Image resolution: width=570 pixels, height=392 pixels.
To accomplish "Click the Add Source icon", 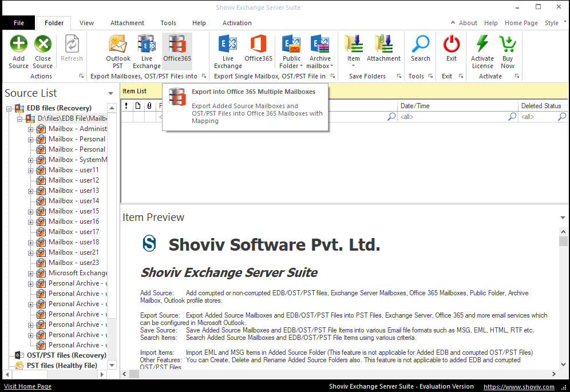I will (x=18, y=44).
